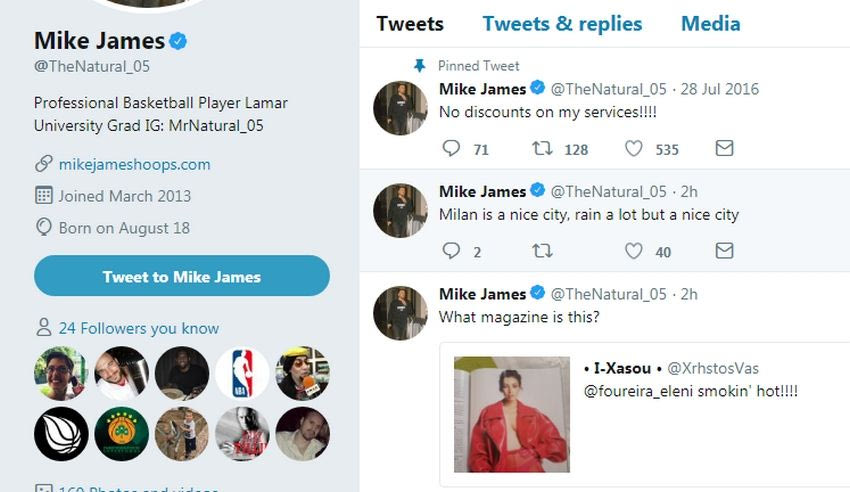This screenshot has height=492, width=850.
Task: Retweet the Milan city tweet
Action: (542, 251)
